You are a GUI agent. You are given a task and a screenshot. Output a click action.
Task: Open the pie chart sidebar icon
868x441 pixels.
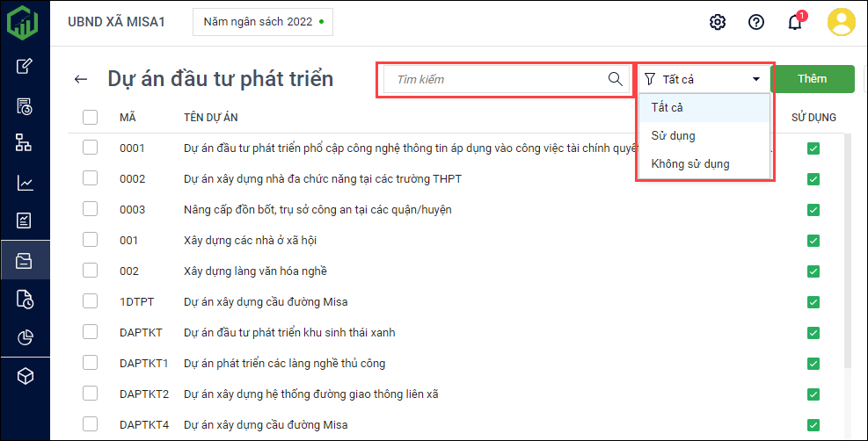click(26, 337)
